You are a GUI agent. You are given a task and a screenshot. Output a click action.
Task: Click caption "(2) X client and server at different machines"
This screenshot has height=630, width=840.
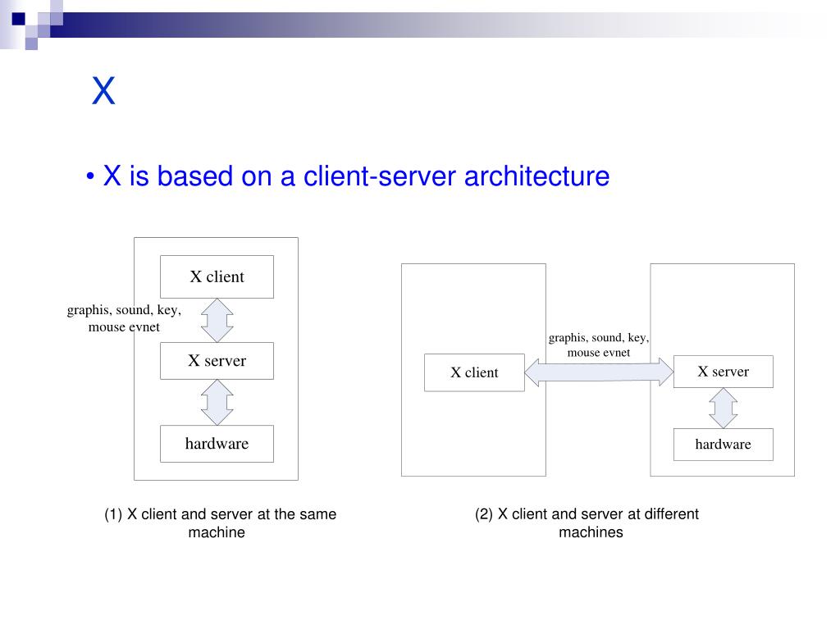pyautogui.click(x=587, y=523)
